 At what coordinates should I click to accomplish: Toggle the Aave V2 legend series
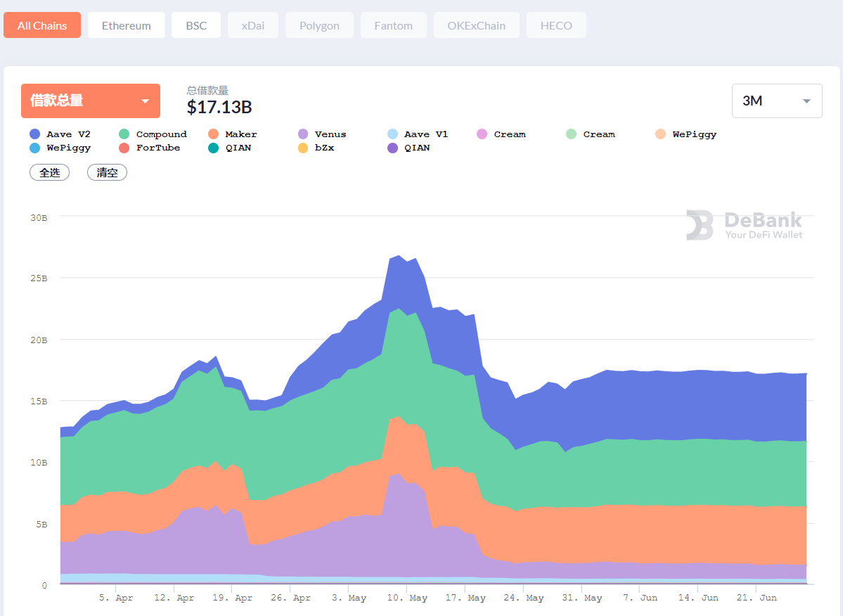click(60, 134)
